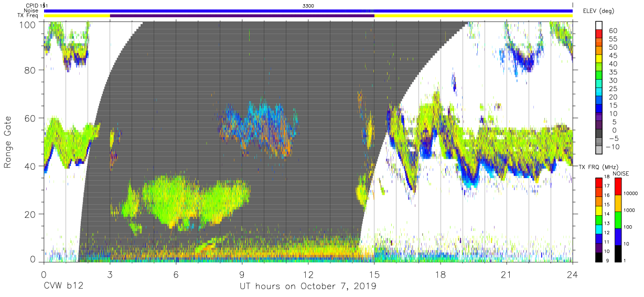Pick the grey elevation color between −5 and 0
644x297 pixels.
pos(599,134)
